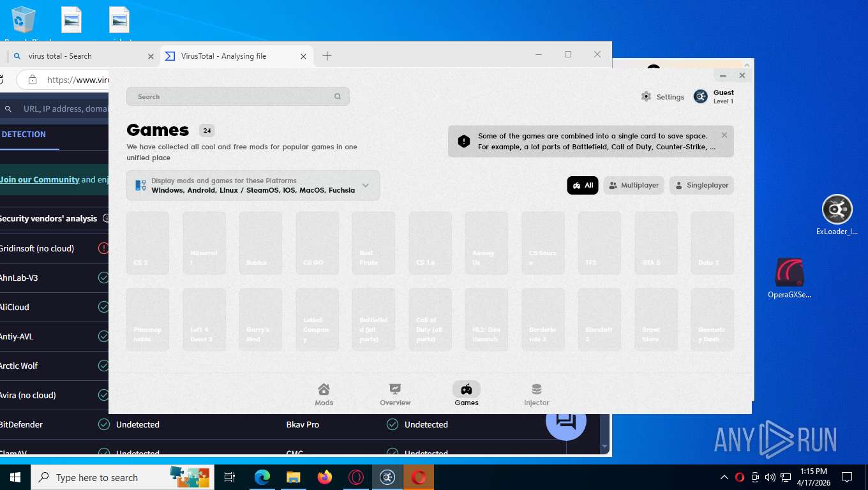Viewport: 868px width, 490px height.
Task: Open the Rust Pirate game card
Action: (x=373, y=243)
